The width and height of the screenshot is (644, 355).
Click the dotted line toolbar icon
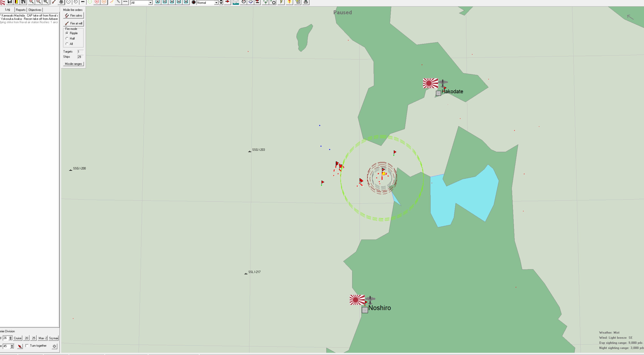click(x=126, y=2)
